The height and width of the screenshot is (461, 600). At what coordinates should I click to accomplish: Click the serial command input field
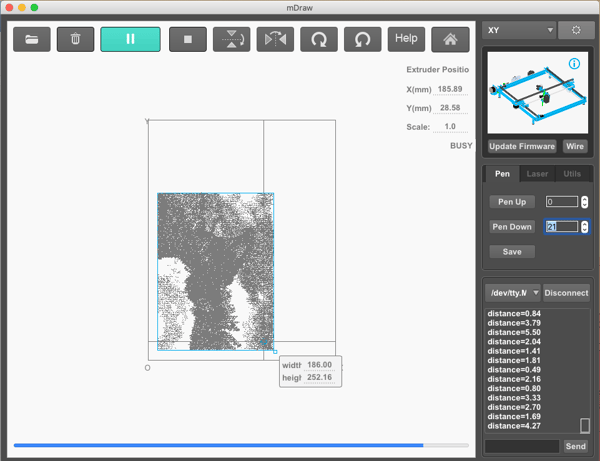click(522, 446)
